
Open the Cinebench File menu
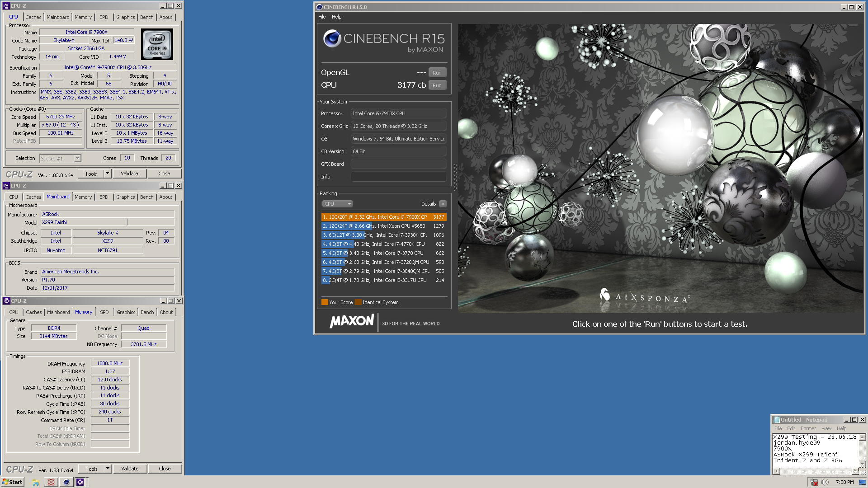coord(322,17)
